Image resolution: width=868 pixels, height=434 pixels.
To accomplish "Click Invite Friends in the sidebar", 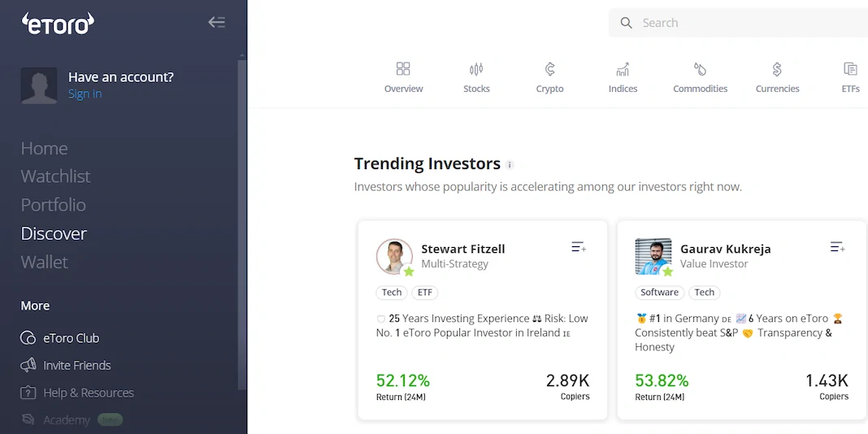I will pyautogui.click(x=76, y=366).
